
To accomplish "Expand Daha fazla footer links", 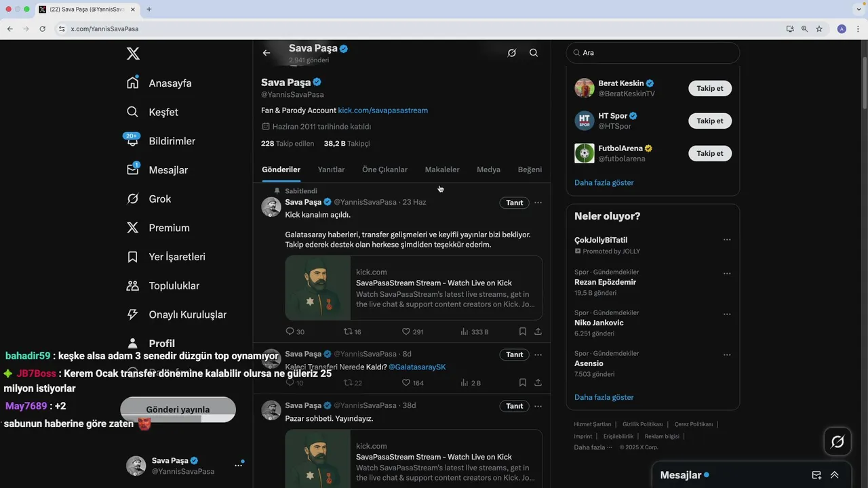I will [x=593, y=447].
